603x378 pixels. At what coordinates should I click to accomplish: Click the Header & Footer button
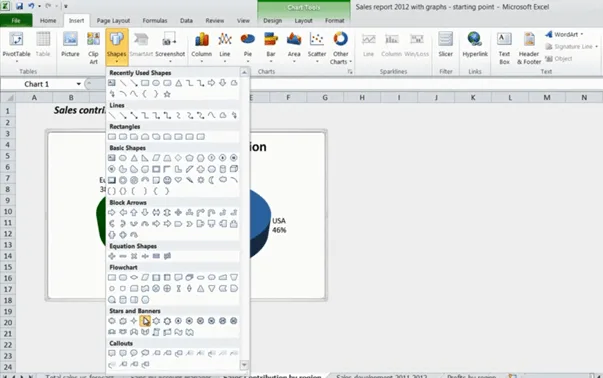pos(529,48)
